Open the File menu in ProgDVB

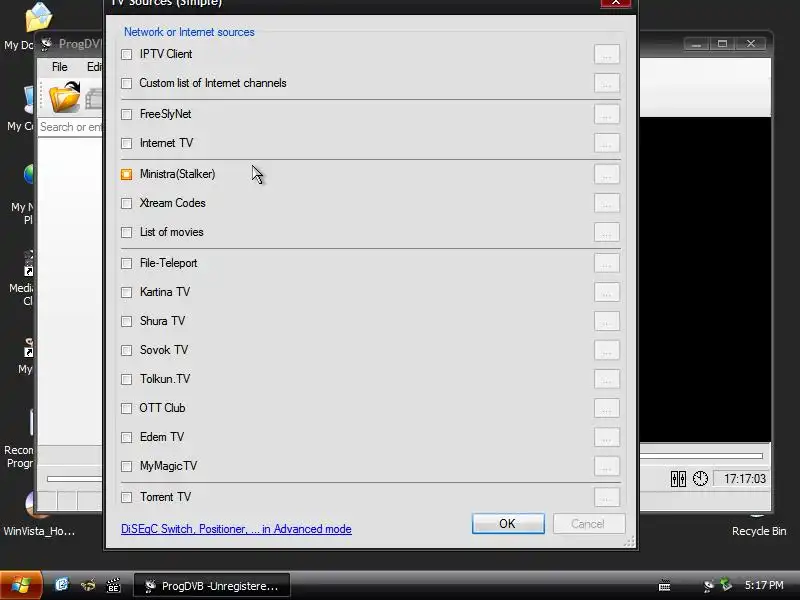[60, 67]
